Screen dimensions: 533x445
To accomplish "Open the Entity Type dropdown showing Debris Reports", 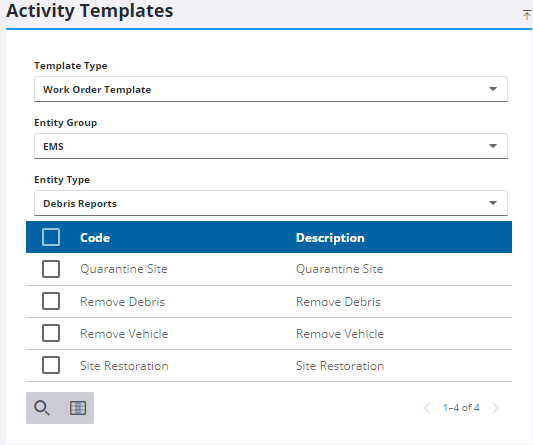I will pyautogui.click(x=271, y=203).
